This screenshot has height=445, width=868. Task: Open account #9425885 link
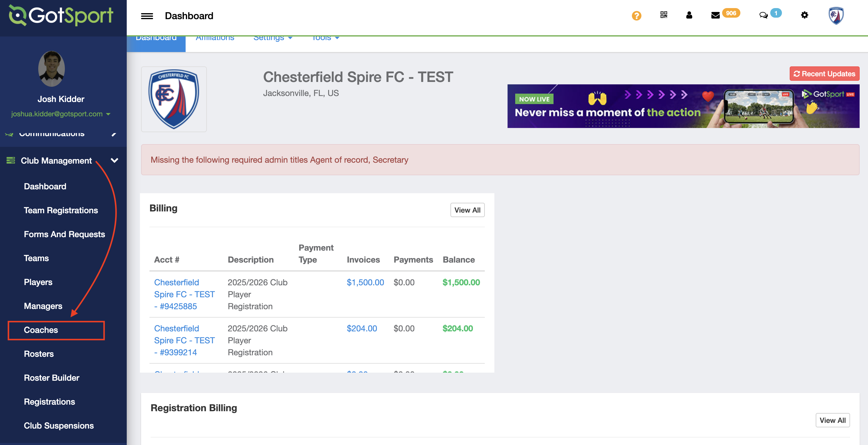[184, 294]
